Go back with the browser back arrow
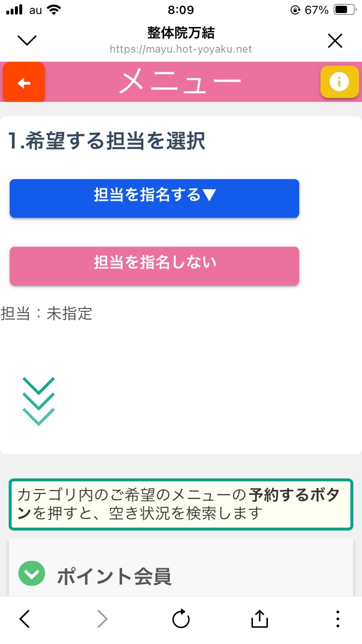Viewport: 362px width, 644px height. [x=24, y=618]
